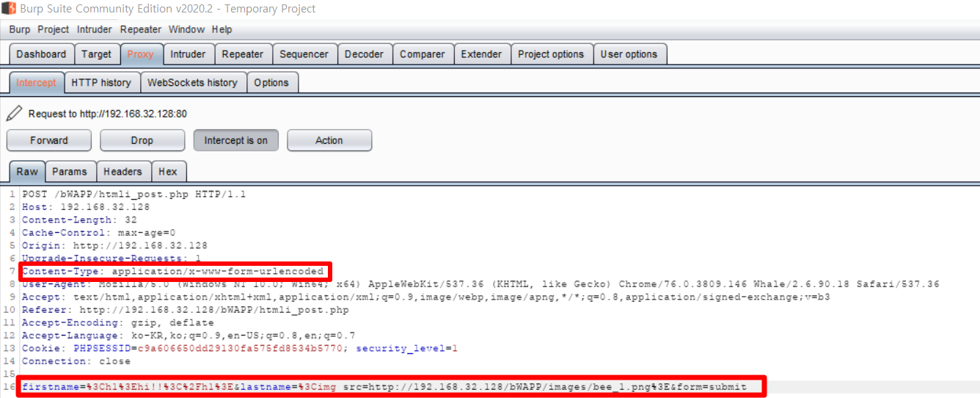This screenshot has width=980, height=398.
Task: Click the POST /bWAPP/htmli_post.php request line
Action: 134,195
